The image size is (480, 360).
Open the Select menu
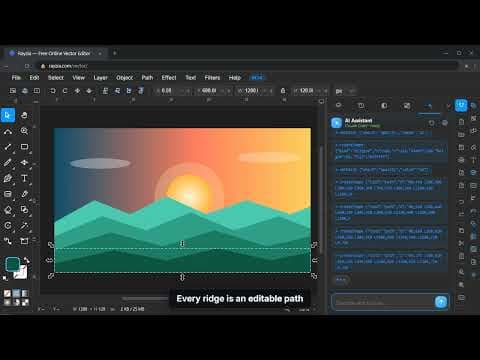tap(56, 78)
